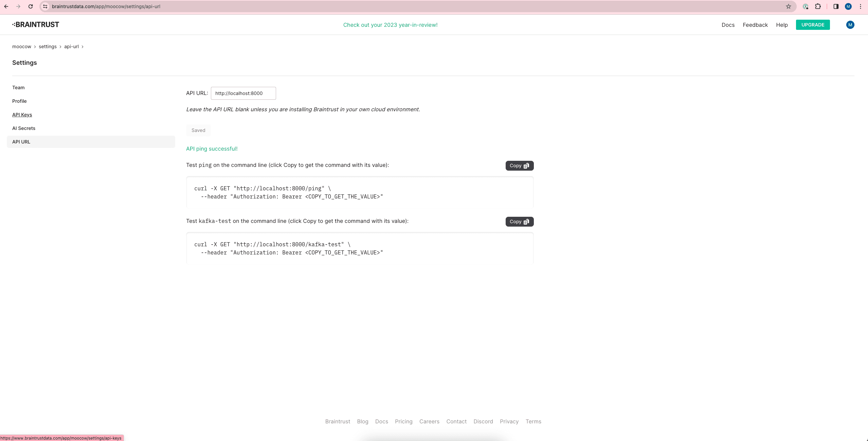Open the Pricing footer link
This screenshot has height=441, width=868.
403,421
